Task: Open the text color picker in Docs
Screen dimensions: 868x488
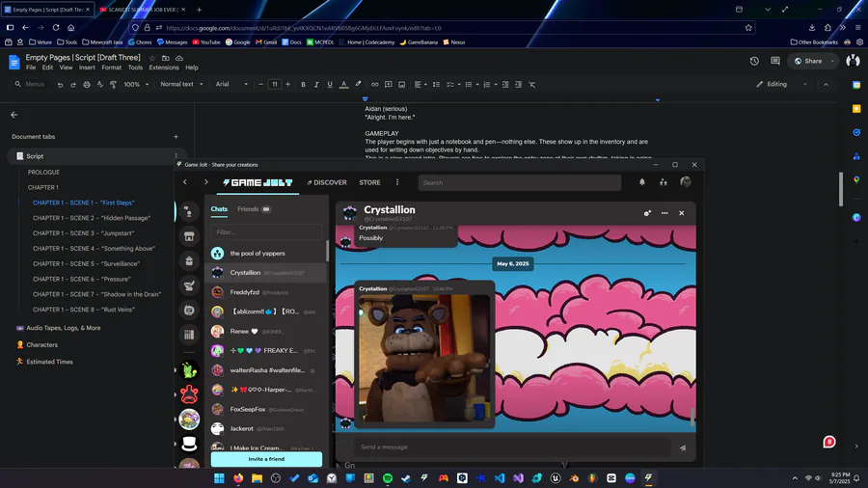Action: [x=343, y=84]
